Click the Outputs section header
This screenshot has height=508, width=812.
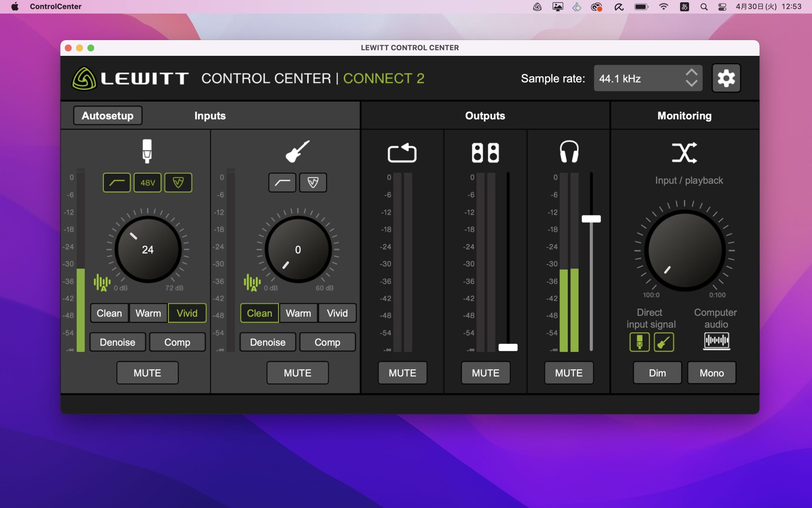pyautogui.click(x=485, y=116)
